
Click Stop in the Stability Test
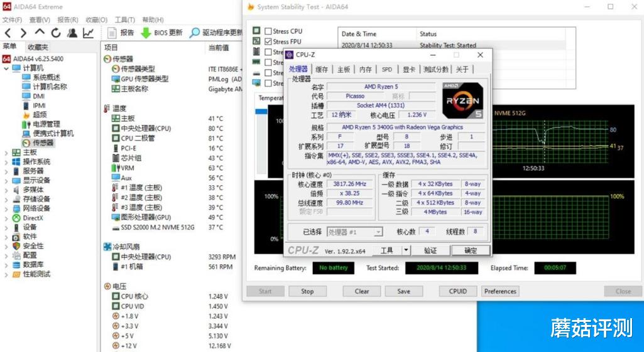(307, 291)
